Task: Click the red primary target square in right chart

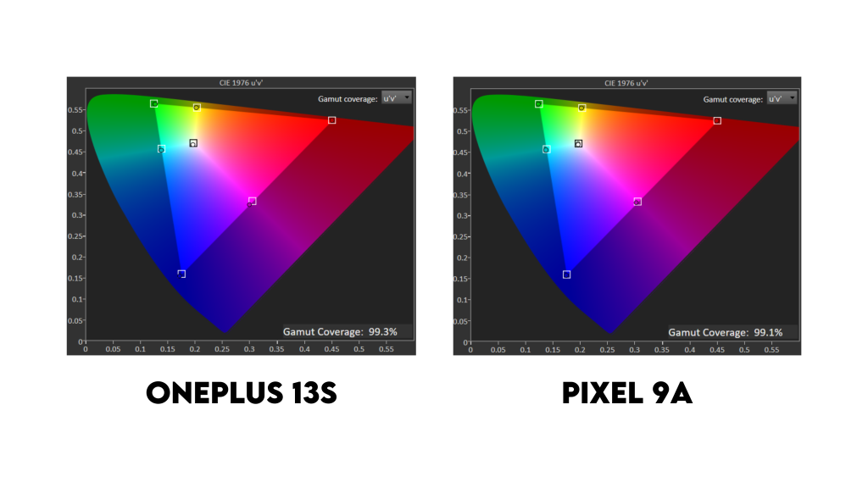Action: pos(717,120)
